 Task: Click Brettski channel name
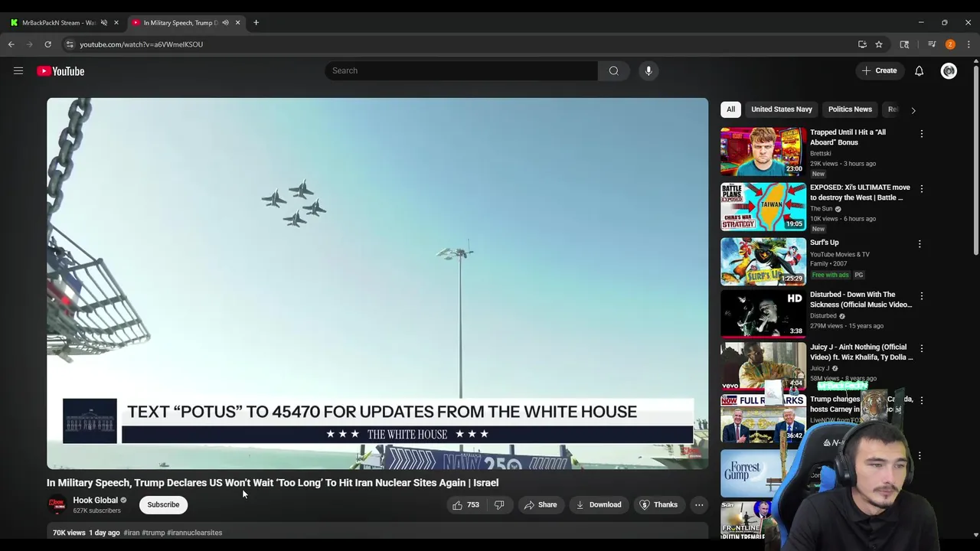click(820, 153)
